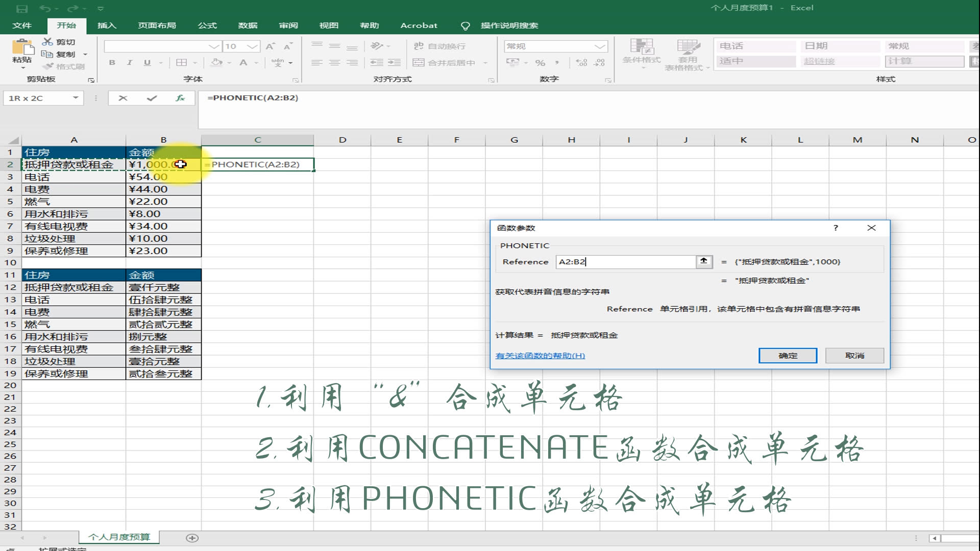
Task: Click the formula bar enter checkmark icon
Action: tap(152, 98)
